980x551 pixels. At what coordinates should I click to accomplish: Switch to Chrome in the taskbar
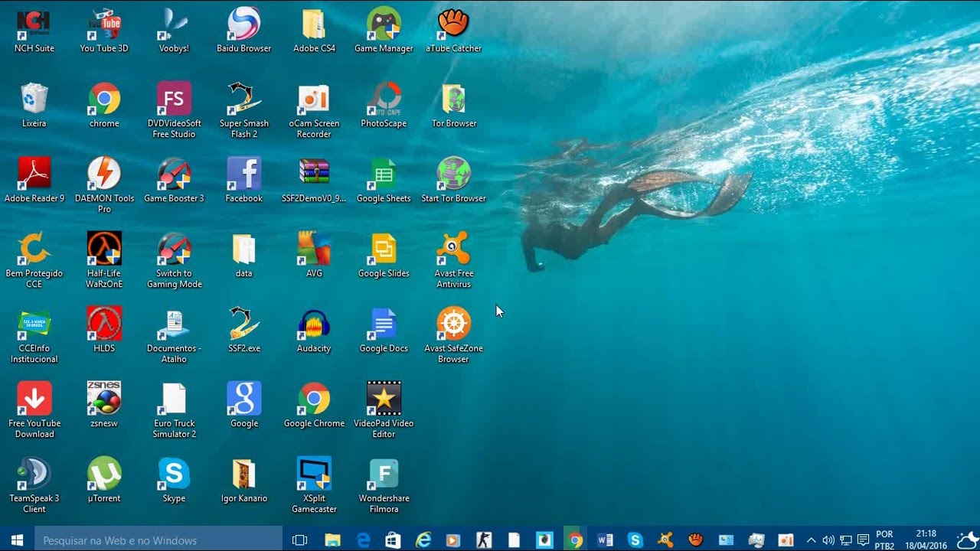tap(574, 540)
